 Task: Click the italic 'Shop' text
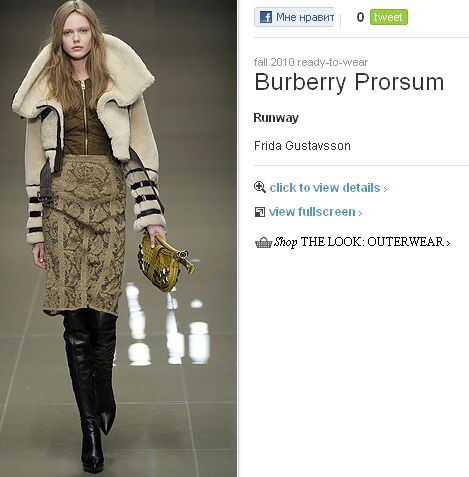(285, 242)
